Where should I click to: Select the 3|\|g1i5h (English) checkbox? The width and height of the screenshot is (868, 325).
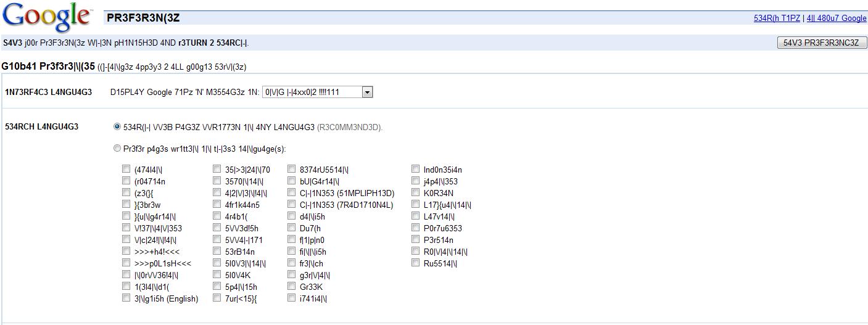pyautogui.click(x=126, y=298)
